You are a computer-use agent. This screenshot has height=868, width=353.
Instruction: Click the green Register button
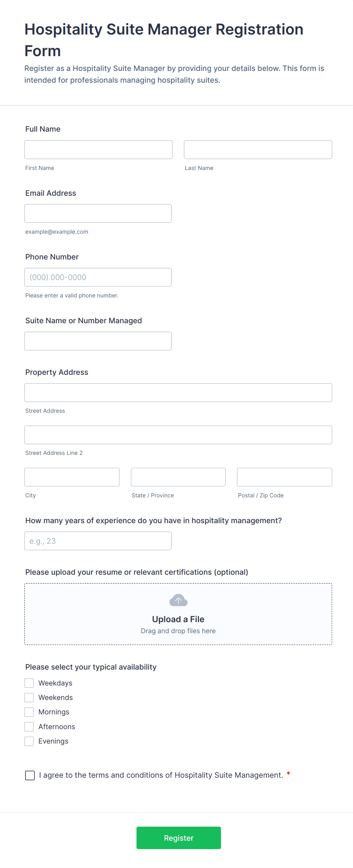pos(178,838)
